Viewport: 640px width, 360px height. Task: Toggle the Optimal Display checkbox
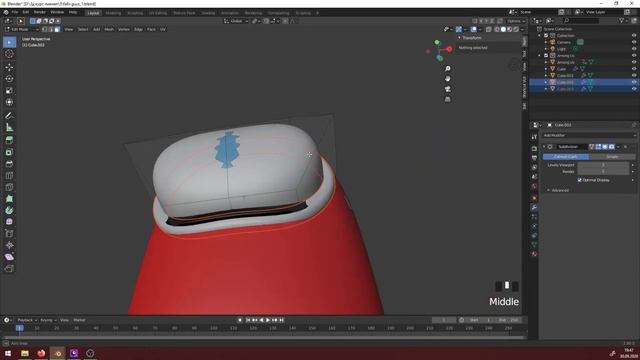(580, 180)
